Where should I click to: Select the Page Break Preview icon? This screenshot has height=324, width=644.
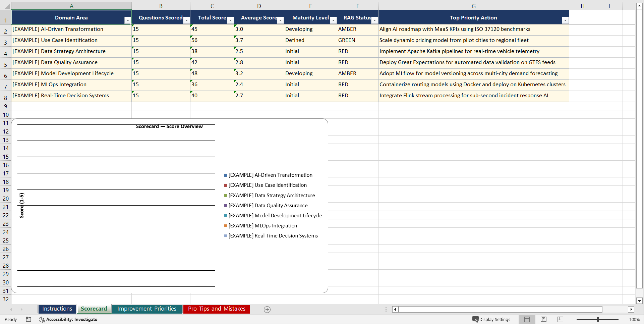pos(560,319)
